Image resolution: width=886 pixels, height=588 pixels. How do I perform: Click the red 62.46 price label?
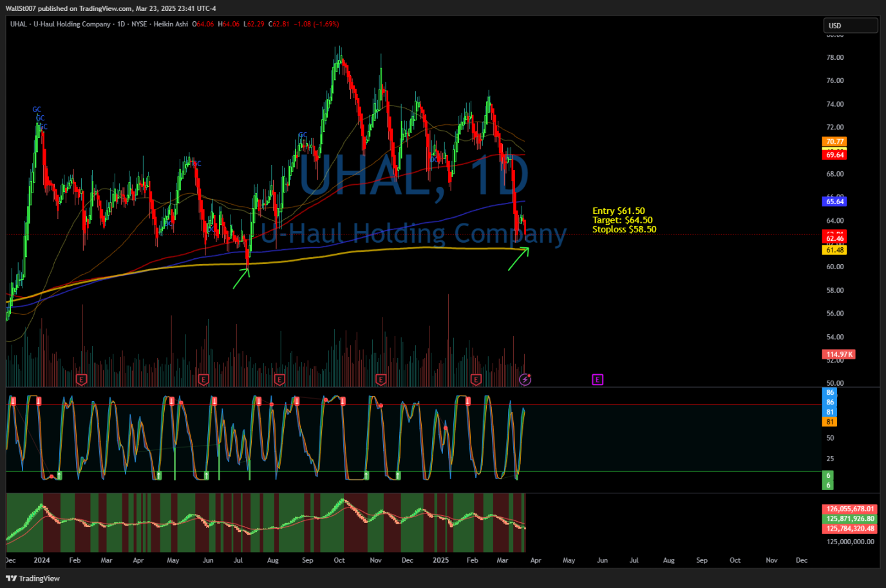(x=834, y=238)
